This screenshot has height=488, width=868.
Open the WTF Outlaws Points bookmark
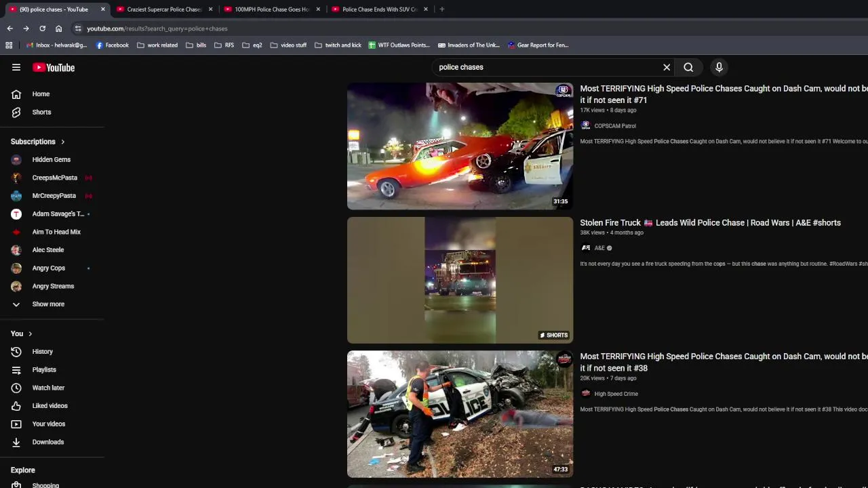(399, 45)
